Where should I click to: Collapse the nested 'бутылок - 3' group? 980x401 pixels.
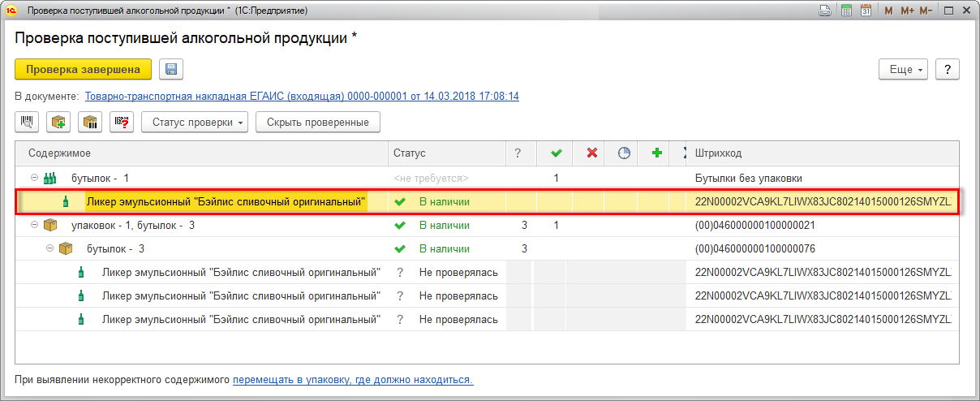(x=49, y=248)
